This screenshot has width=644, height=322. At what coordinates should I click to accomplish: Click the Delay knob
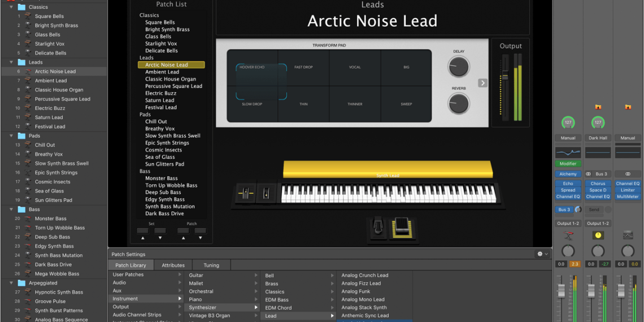(x=459, y=67)
